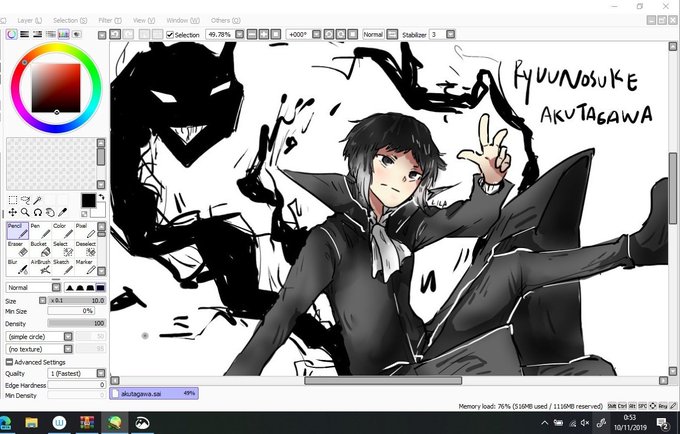Open the Layer menu
The width and height of the screenshot is (680, 434).
point(29,20)
